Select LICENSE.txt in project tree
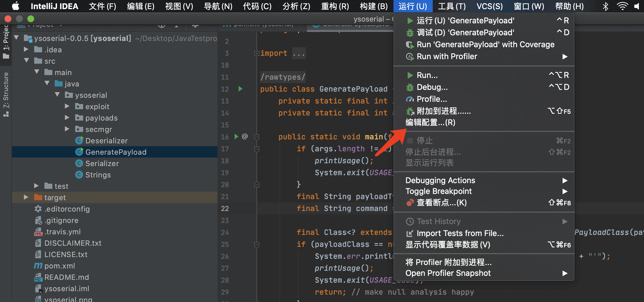This screenshot has height=302, width=644. coord(66,255)
